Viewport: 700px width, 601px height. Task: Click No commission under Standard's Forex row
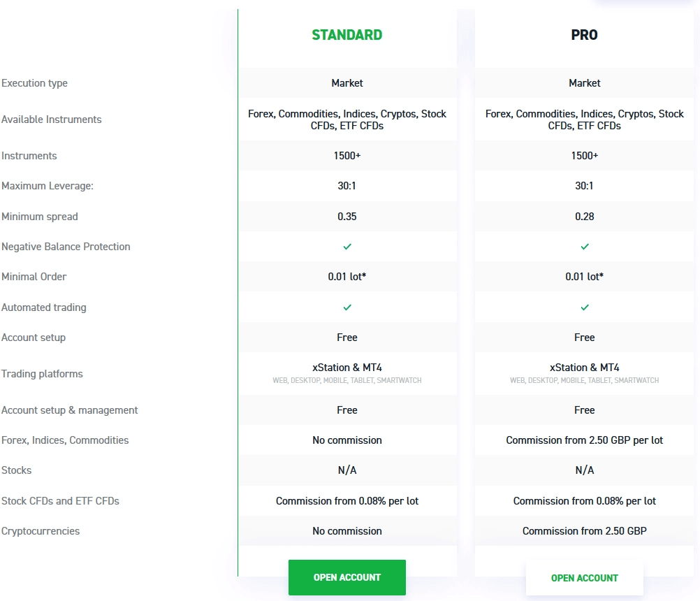coord(347,440)
